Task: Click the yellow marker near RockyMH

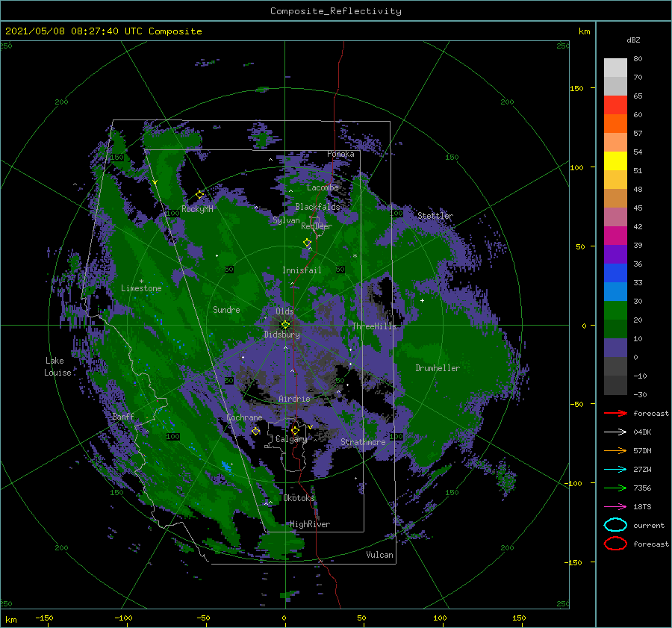Action: 199,195
